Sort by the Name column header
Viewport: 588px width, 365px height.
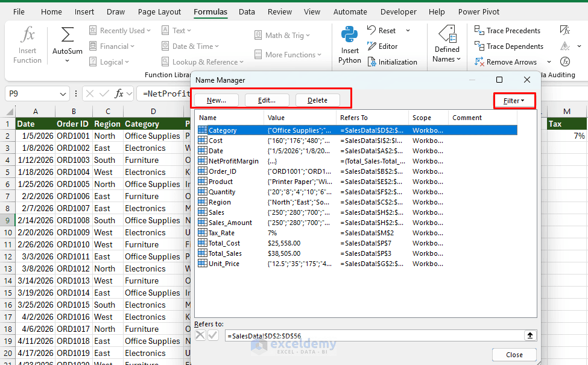(x=230, y=118)
